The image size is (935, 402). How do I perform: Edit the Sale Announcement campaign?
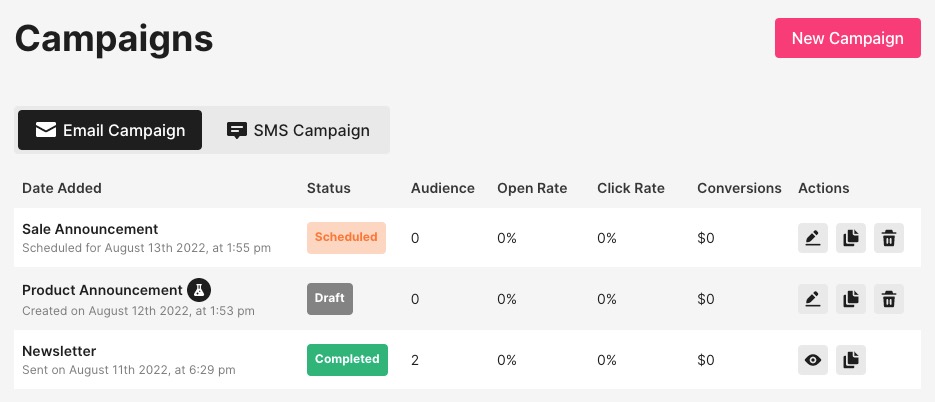coord(813,238)
